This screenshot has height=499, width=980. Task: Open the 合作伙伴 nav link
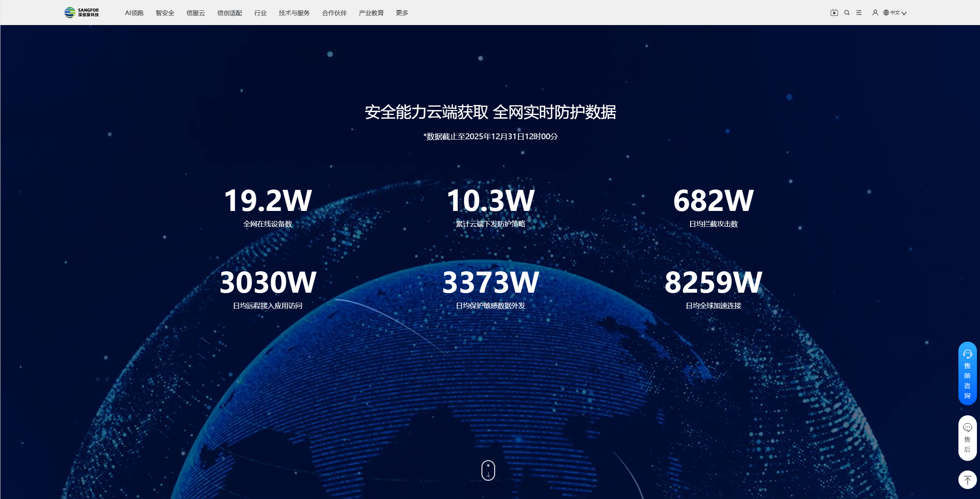334,13
